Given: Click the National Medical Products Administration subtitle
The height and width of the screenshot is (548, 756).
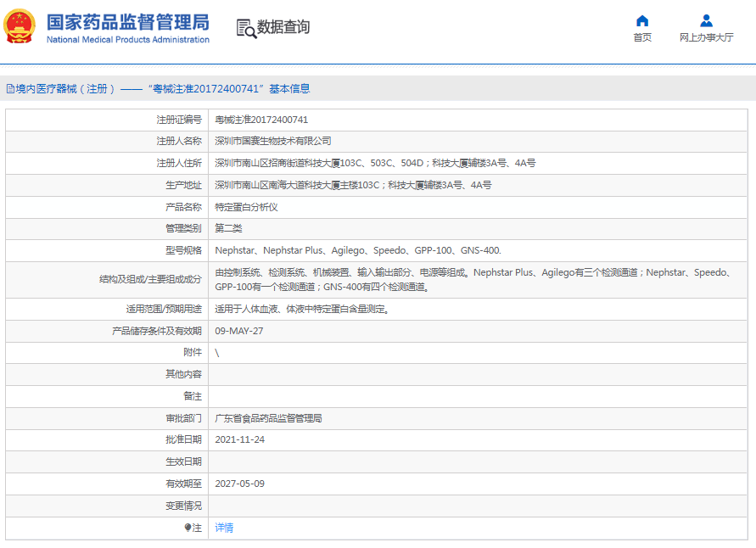Looking at the screenshot, I should click(x=127, y=40).
